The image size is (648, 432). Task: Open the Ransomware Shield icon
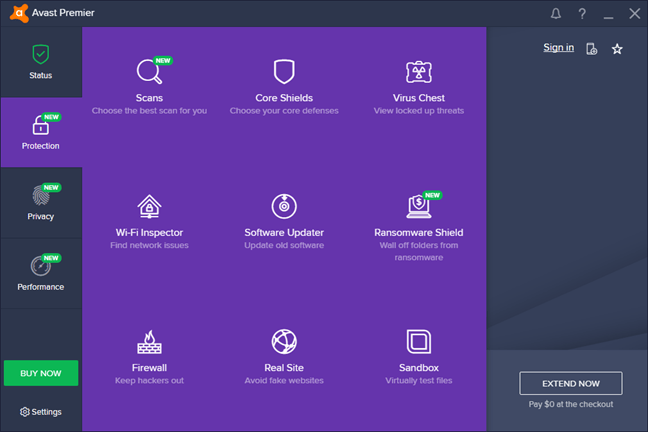[x=418, y=207]
